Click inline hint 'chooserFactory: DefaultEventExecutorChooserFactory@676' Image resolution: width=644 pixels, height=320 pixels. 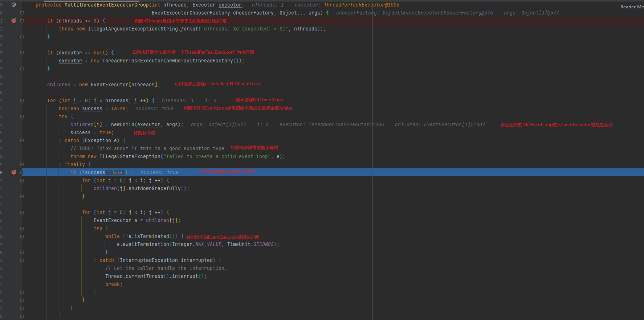click(x=414, y=13)
